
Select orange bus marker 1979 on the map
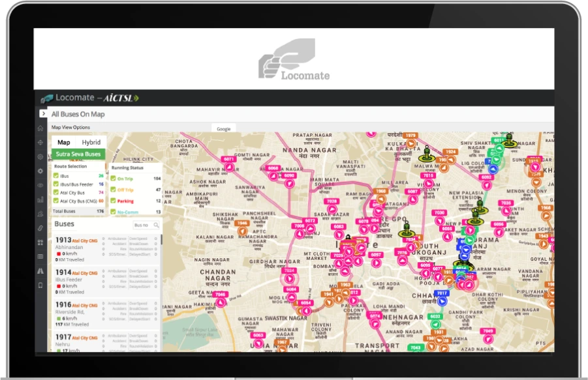coord(410,139)
